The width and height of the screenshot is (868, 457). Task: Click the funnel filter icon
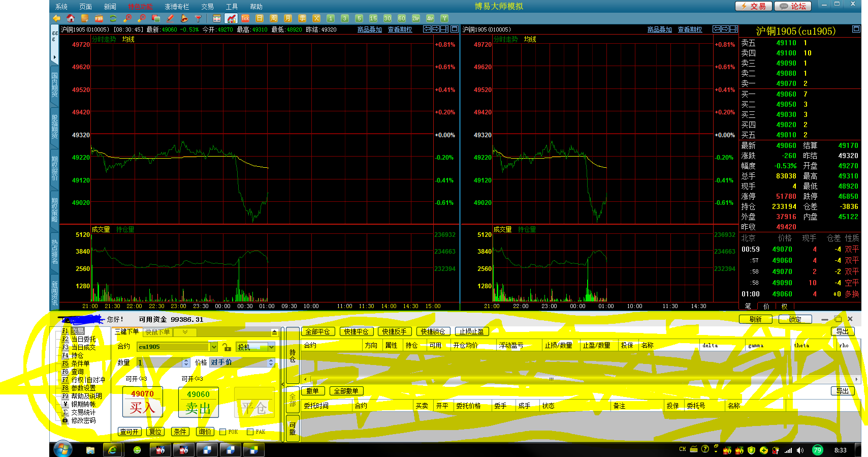point(199,18)
